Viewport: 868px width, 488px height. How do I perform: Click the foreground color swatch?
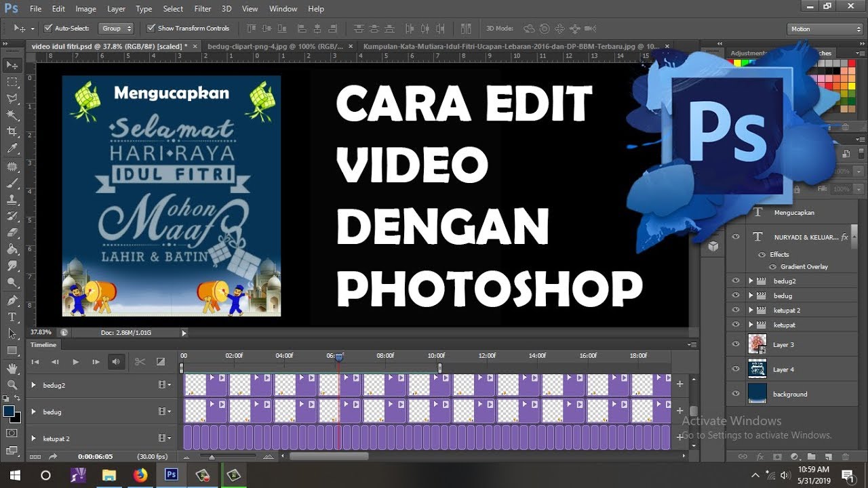9,411
